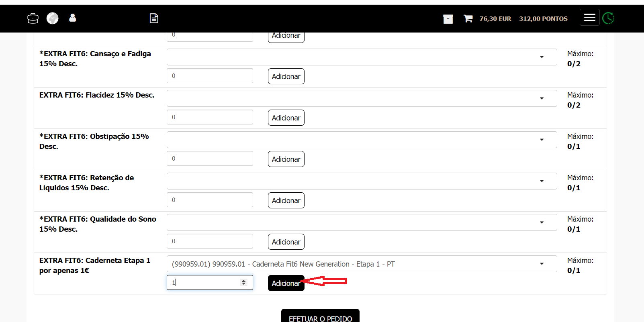Open the Obstipação product dropdown

[362, 140]
